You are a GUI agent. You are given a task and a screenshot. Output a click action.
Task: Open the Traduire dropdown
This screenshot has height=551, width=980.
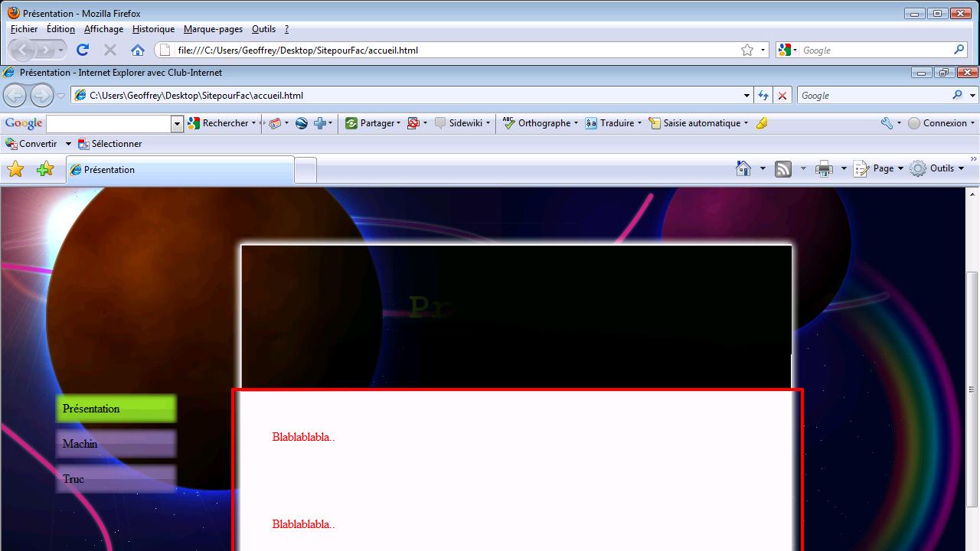coord(639,123)
